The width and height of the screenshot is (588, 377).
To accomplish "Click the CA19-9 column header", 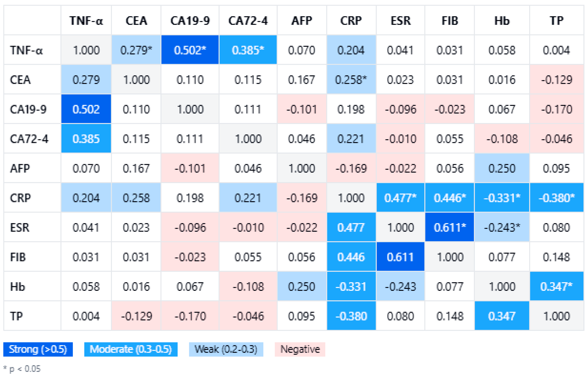I will 190,20.
